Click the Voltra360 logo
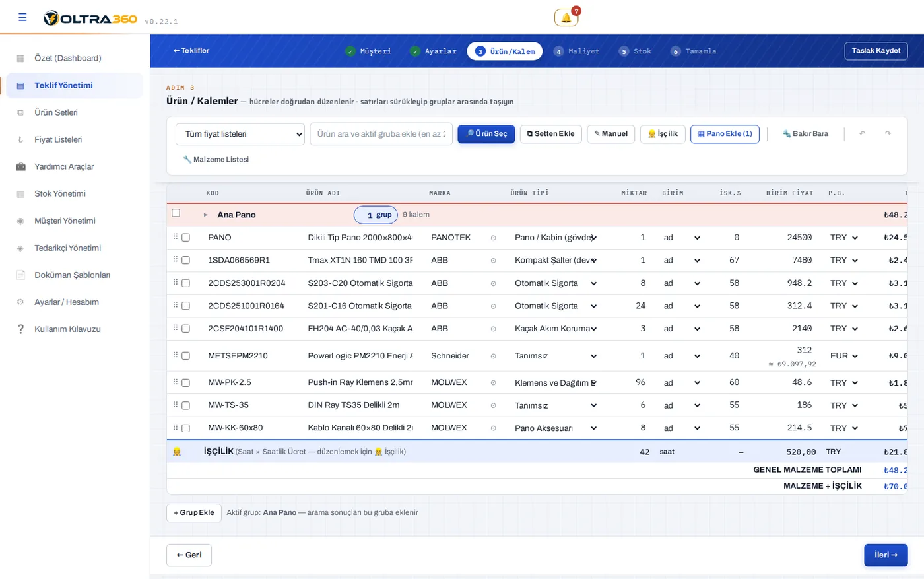 click(90, 18)
